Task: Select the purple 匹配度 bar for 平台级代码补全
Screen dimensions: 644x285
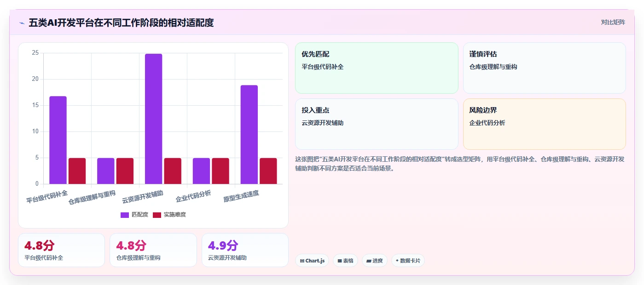Action: click(x=58, y=140)
